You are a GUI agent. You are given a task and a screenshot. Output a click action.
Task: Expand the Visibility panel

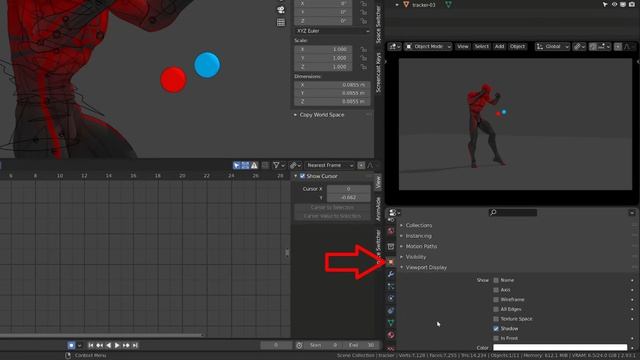416,257
